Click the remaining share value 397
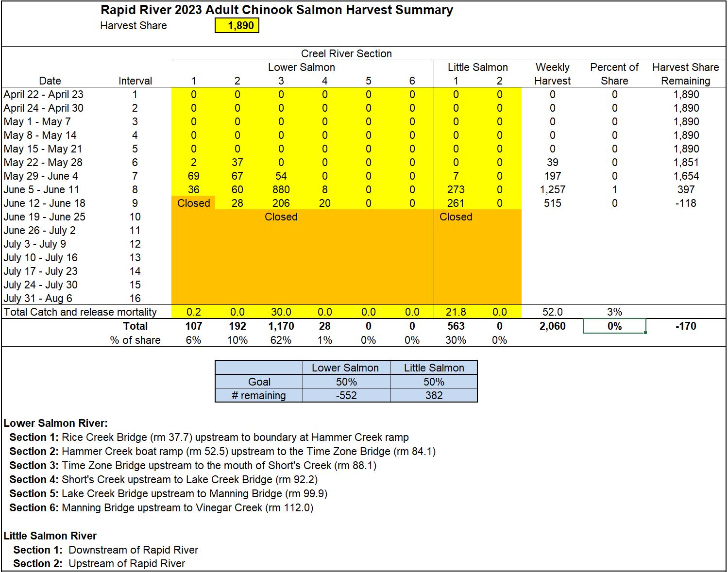The width and height of the screenshot is (728, 572). (x=686, y=189)
